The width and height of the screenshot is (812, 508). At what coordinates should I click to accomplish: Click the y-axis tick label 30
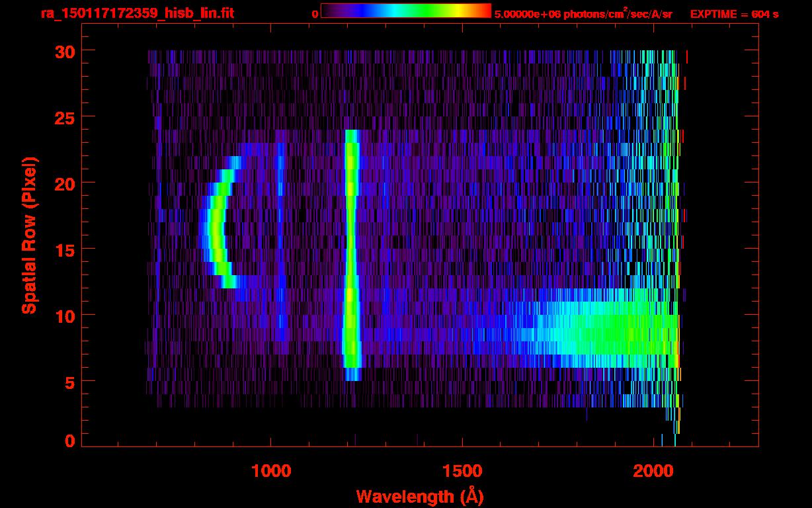[x=63, y=51]
